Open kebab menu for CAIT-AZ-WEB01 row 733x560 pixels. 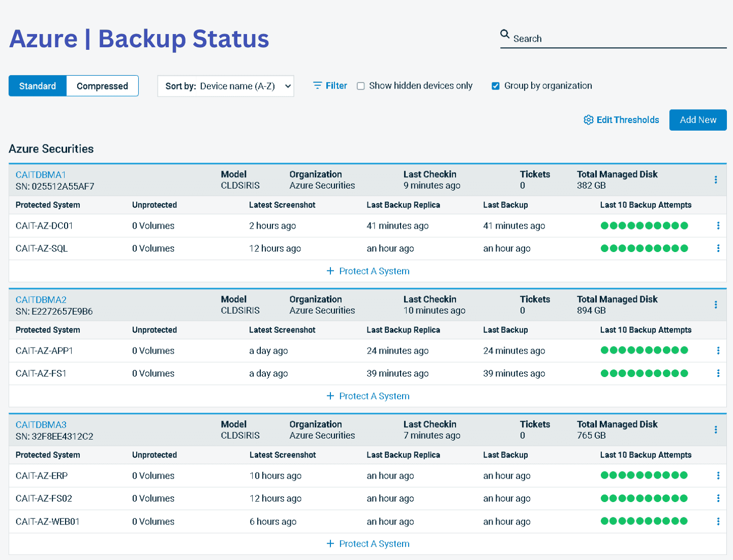(x=718, y=521)
